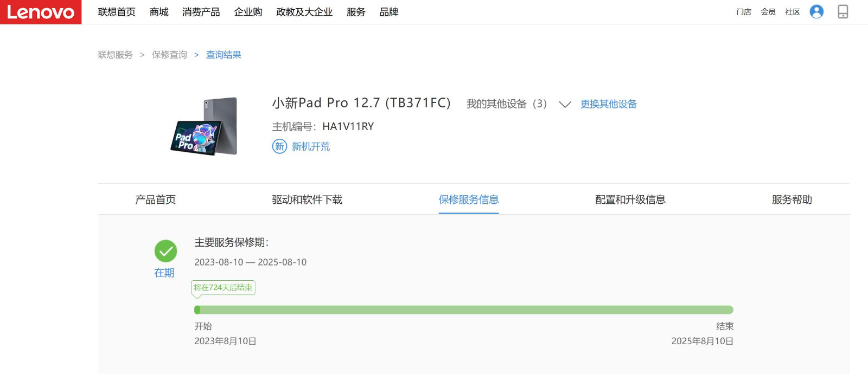Click the 小新Pad Pro product thumbnail
Screen dimensions: 868x374
pos(204,126)
